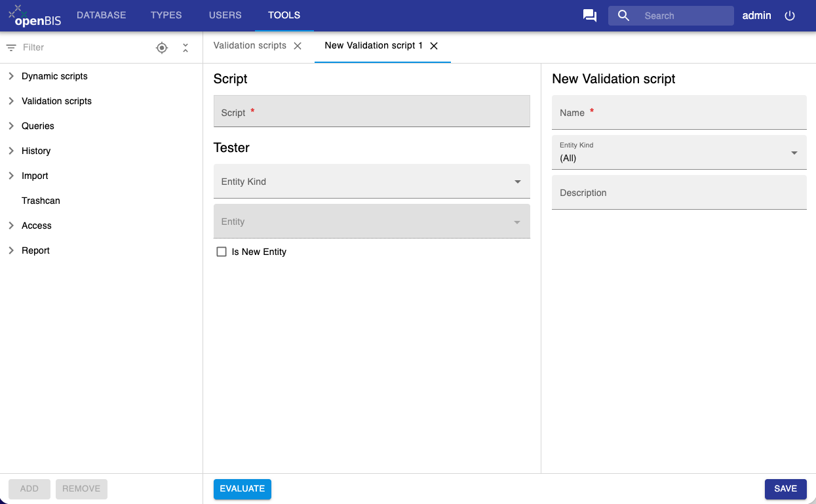Select the History tree label
This screenshot has height=504, width=816.
[36, 151]
